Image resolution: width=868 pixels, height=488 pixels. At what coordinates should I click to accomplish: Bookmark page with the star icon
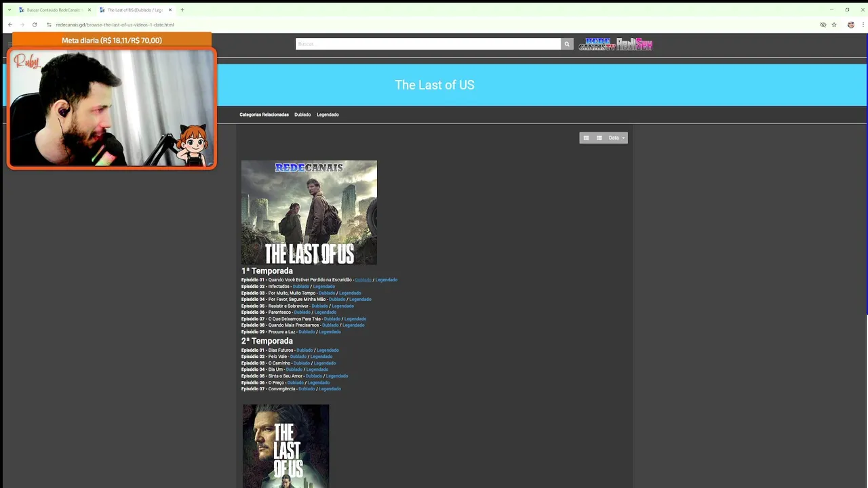[834, 24]
